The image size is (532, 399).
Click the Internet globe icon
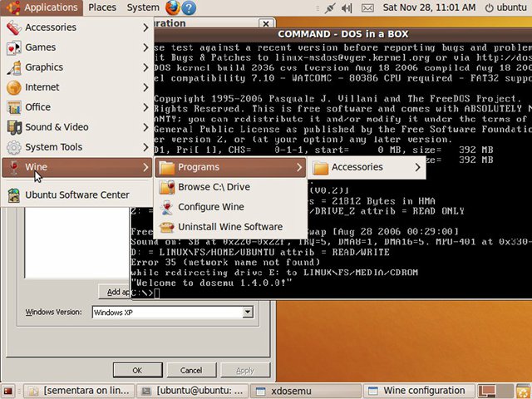(x=14, y=87)
